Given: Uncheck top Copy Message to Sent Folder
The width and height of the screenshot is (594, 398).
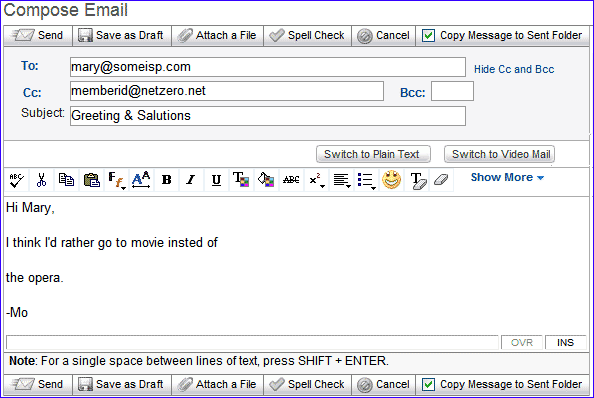Looking at the screenshot, I should 428,36.
